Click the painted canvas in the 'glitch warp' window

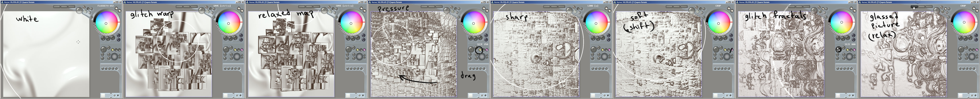pyautogui.click(x=169, y=54)
